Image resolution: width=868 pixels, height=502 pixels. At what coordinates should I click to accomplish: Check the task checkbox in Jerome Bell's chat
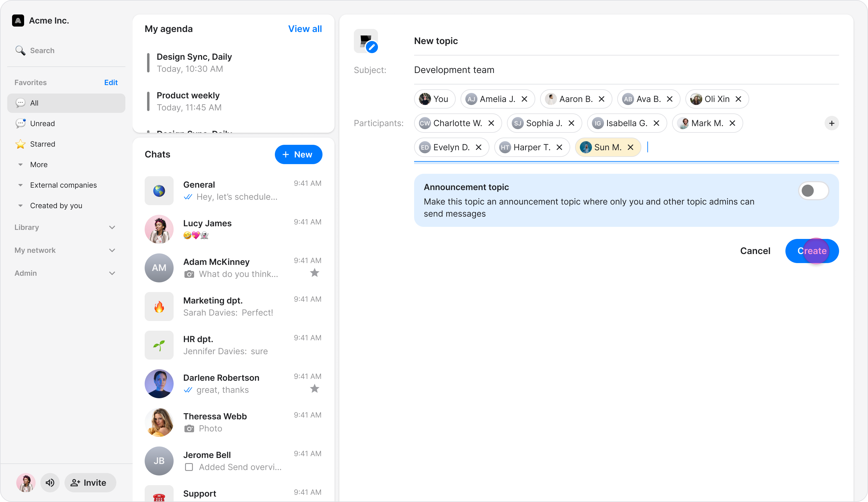click(189, 467)
